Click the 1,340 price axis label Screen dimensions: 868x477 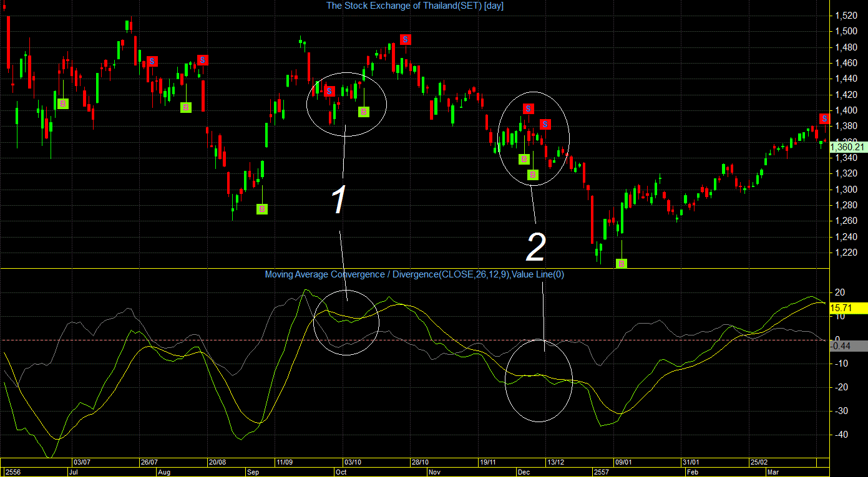click(846, 158)
